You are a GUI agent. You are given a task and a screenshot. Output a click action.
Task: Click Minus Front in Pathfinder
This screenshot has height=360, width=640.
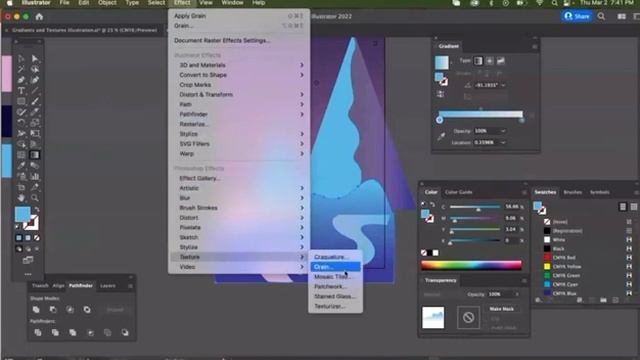point(53,310)
